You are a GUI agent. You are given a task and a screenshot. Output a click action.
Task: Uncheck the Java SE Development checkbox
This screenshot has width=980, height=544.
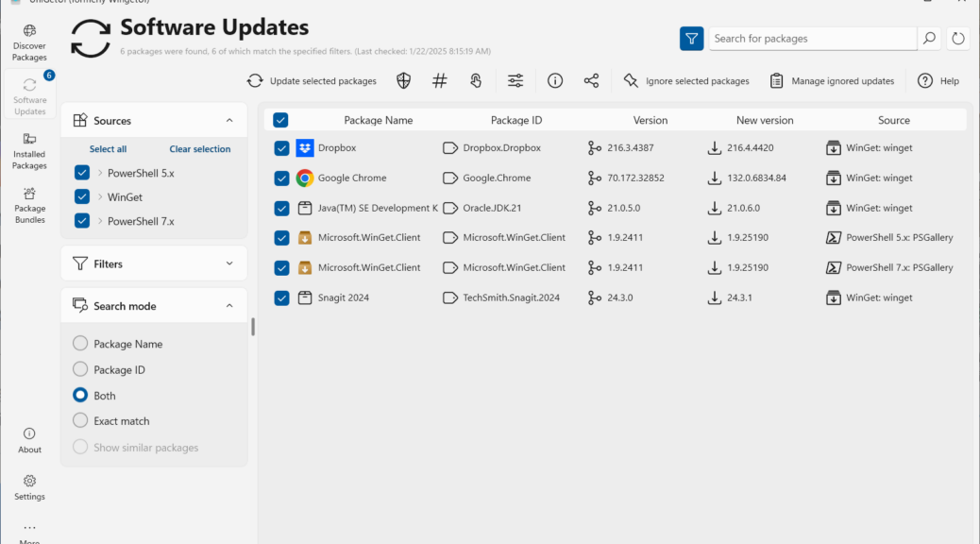(x=282, y=208)
